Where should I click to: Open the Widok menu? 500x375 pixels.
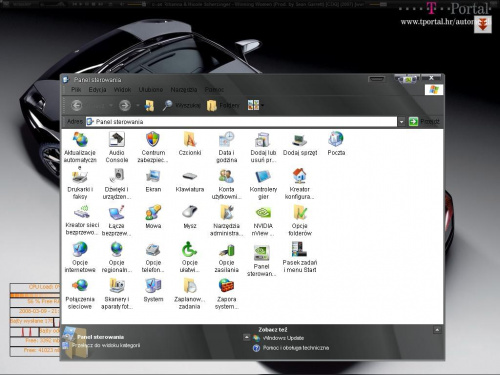pyautogui.click(x=122, y=90)
